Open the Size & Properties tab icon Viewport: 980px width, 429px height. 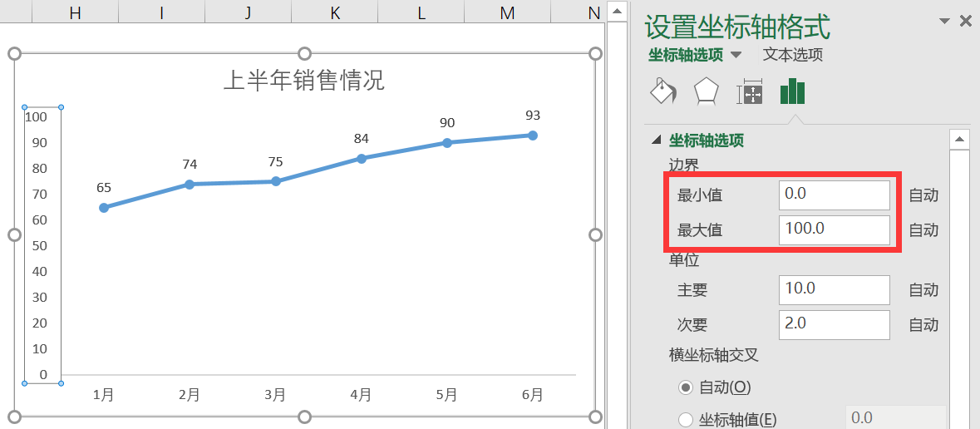(x=750, y=92)
